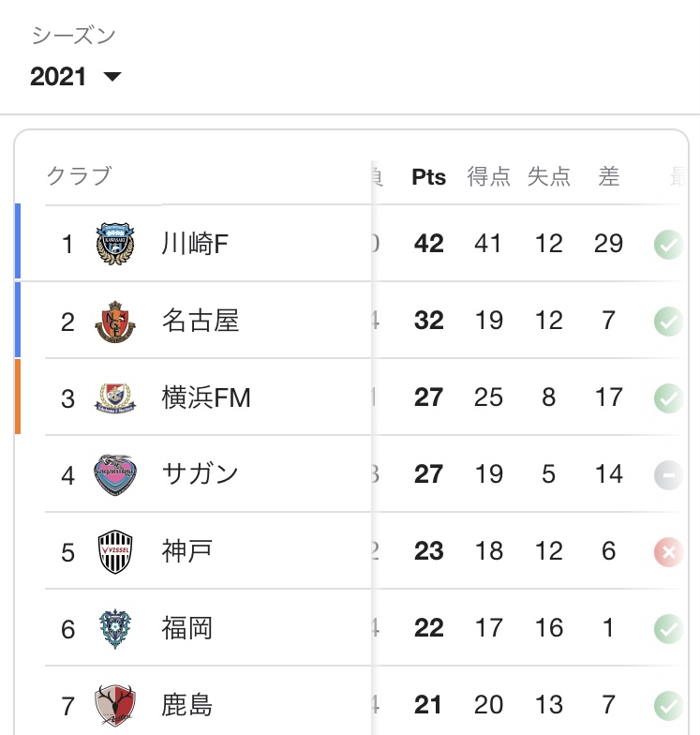Click the Nagoya Grampus club crest
This screenshot has height=735, width=700.
[x=115, y=322]
